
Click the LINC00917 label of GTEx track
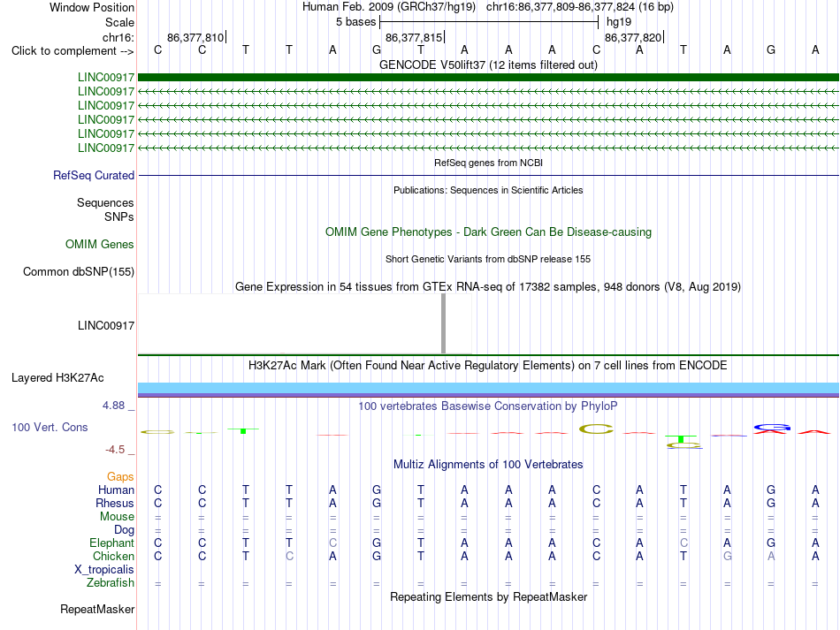point(106,325)
